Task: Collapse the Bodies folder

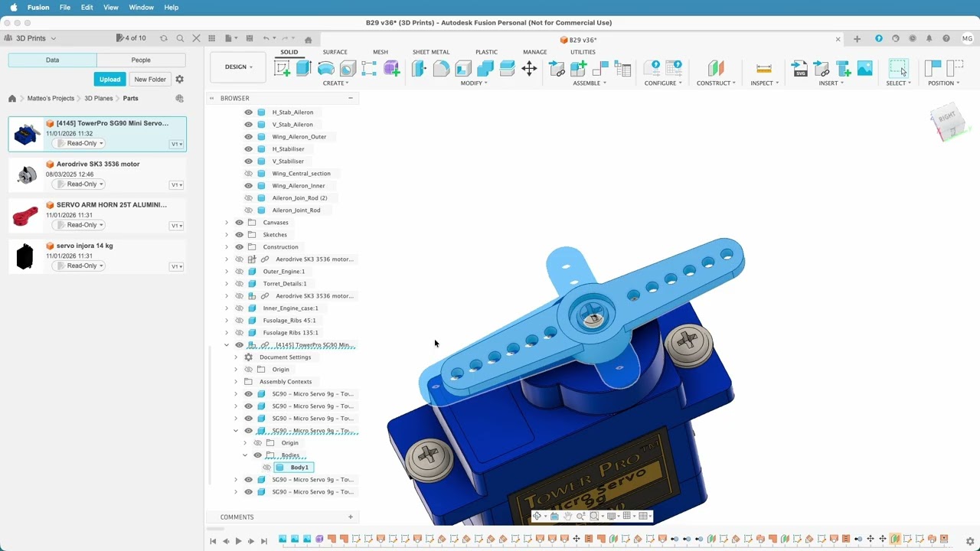Action: pos(245,455)
